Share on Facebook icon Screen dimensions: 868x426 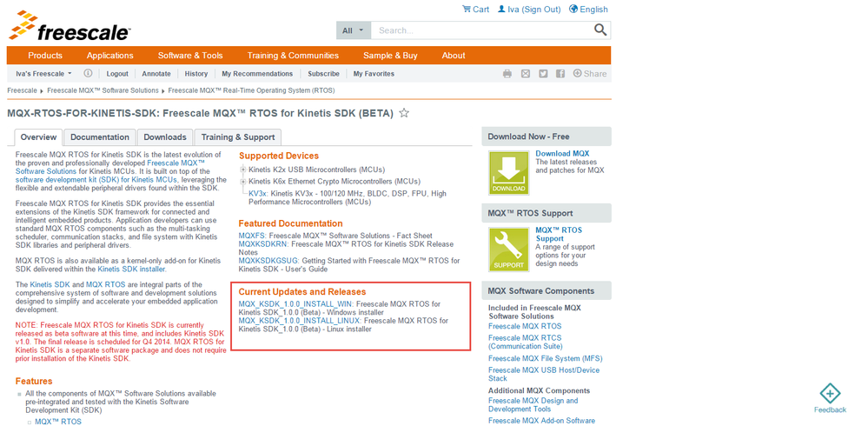click(560, 74)
